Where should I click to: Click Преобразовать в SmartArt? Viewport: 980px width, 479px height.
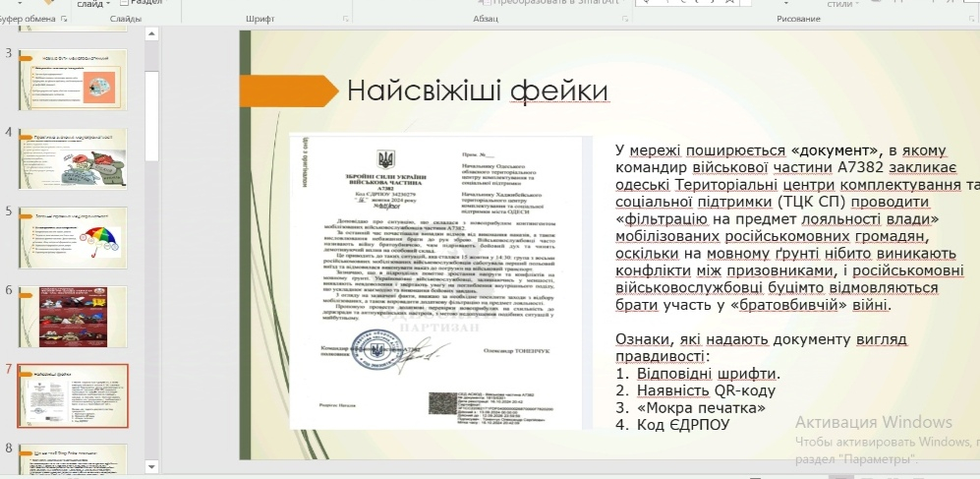coord(553,3)
